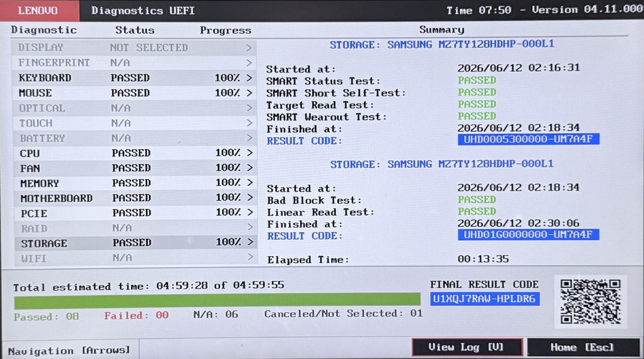Viewport: 644px width, 359px height.
Task: Expand the MOUSE row chevron
Action: tap(250, 93)
